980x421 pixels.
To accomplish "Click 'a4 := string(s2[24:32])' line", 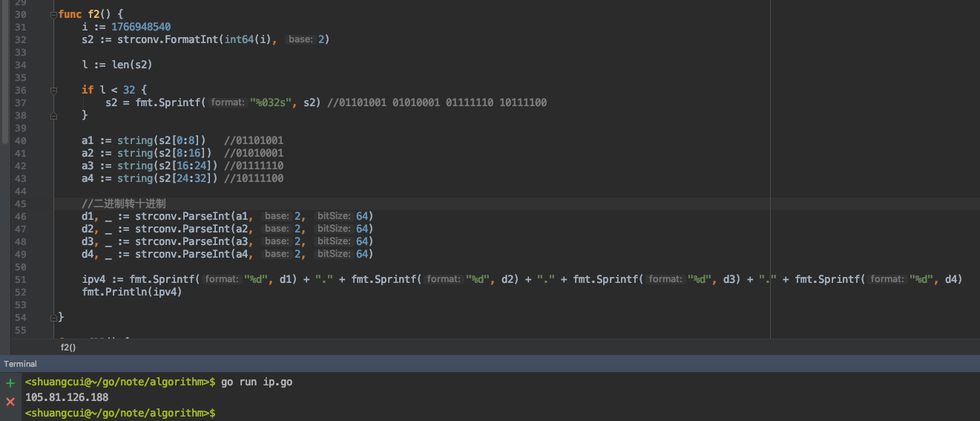I will 149,178.
